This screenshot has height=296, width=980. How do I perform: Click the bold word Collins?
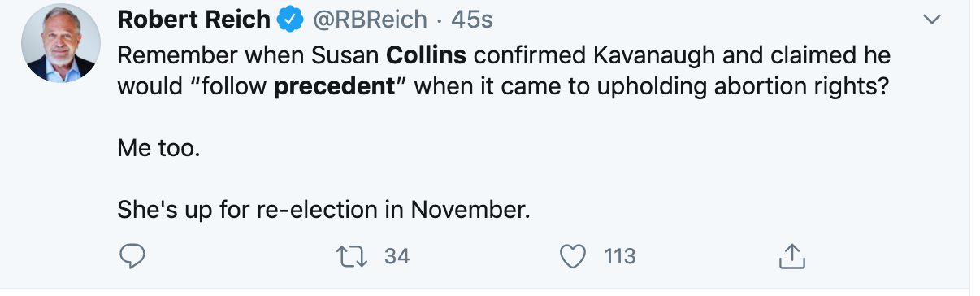(427, 56)
